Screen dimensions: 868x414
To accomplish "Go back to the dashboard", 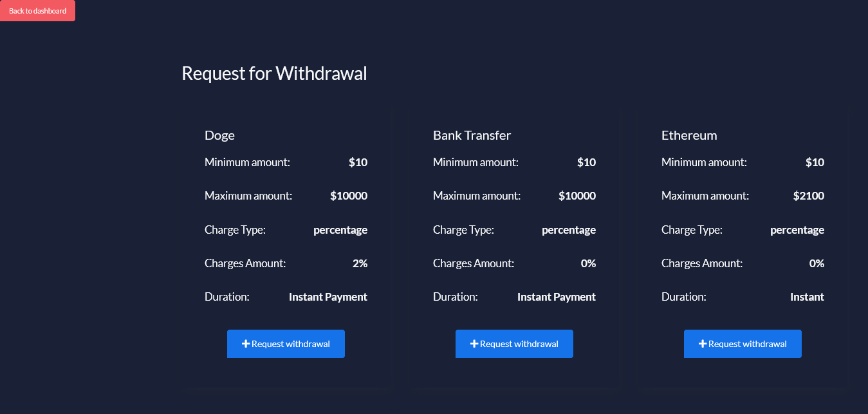I will pyautogui.click(x=37, y=11).
